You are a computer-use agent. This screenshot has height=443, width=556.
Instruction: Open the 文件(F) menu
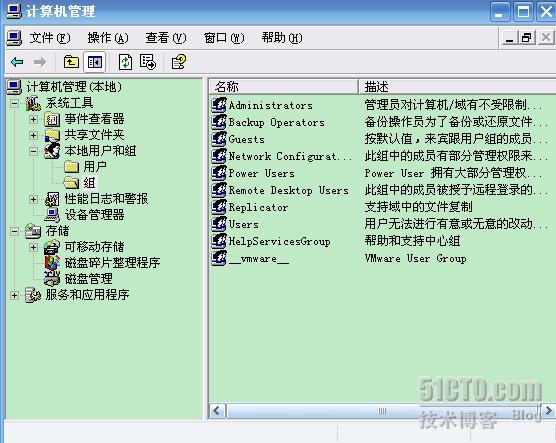click(50, 38)
